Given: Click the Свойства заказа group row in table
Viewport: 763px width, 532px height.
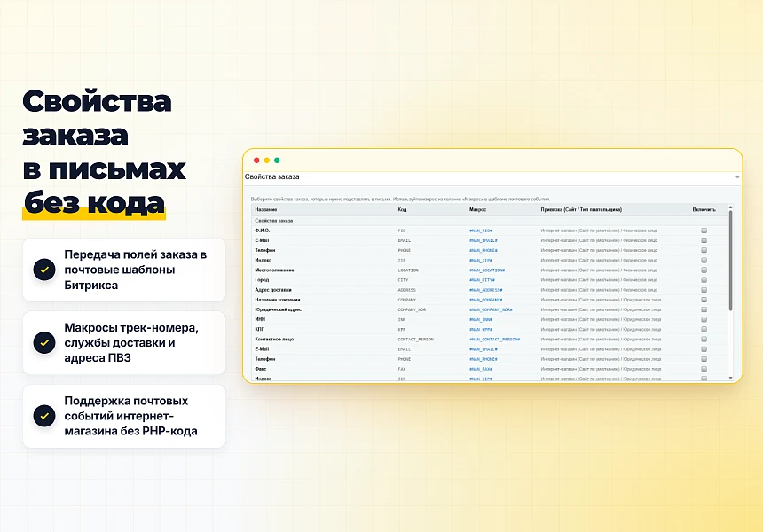Looking at the screenshot, I should coord(490,220).
